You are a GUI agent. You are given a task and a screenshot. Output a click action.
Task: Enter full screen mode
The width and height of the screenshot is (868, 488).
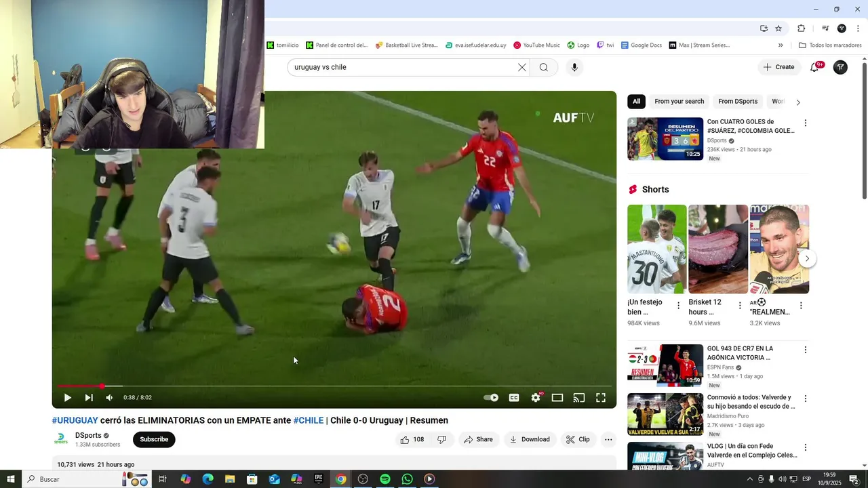pyautogui.click(x=601, y=398)
